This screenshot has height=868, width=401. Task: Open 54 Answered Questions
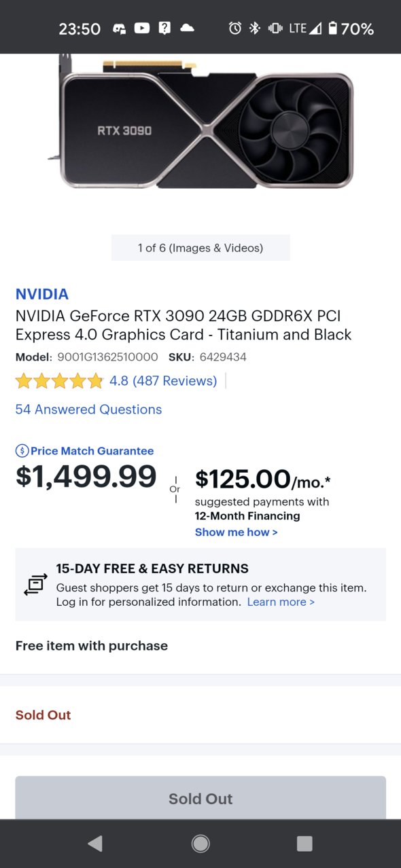[x=88, y=410]
